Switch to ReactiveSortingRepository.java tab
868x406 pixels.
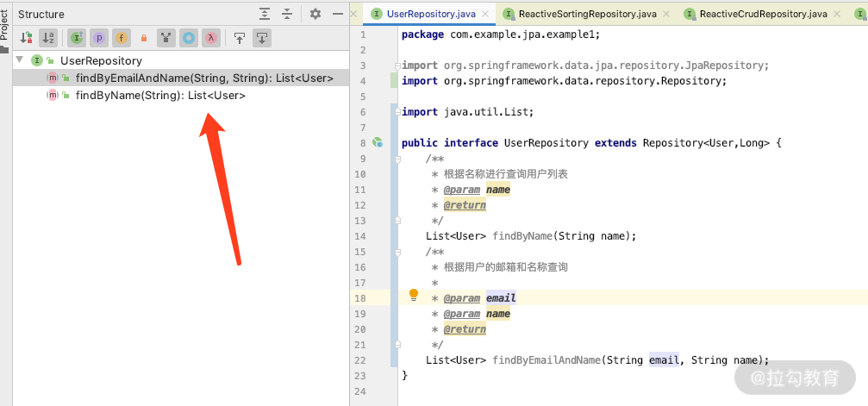coord(587,14)
